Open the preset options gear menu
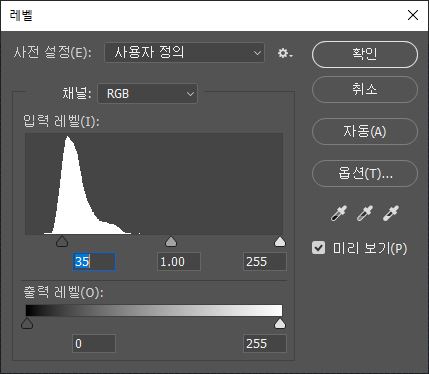The image size is (429, 374). [285, 53]
